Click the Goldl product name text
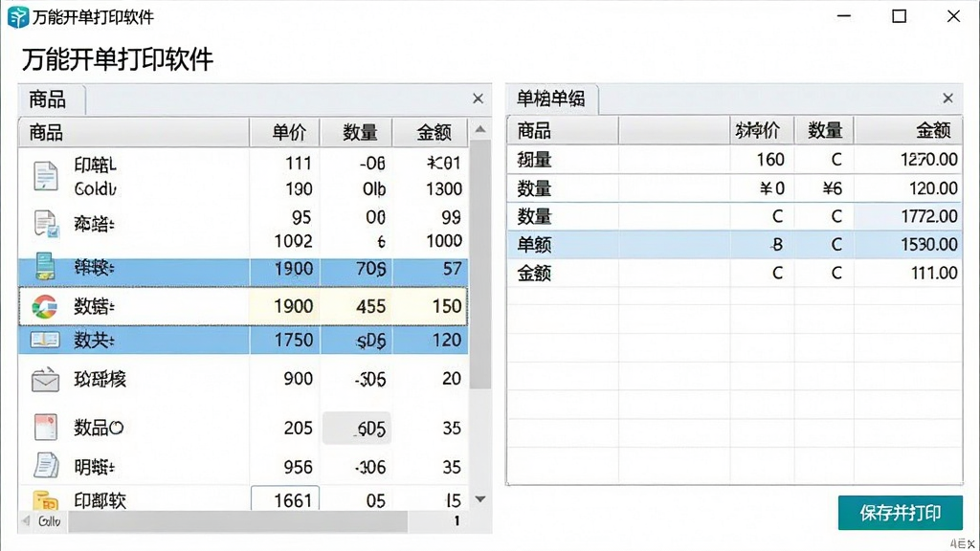The width and height of the screenshot is (980, 551). click(95, 188)
